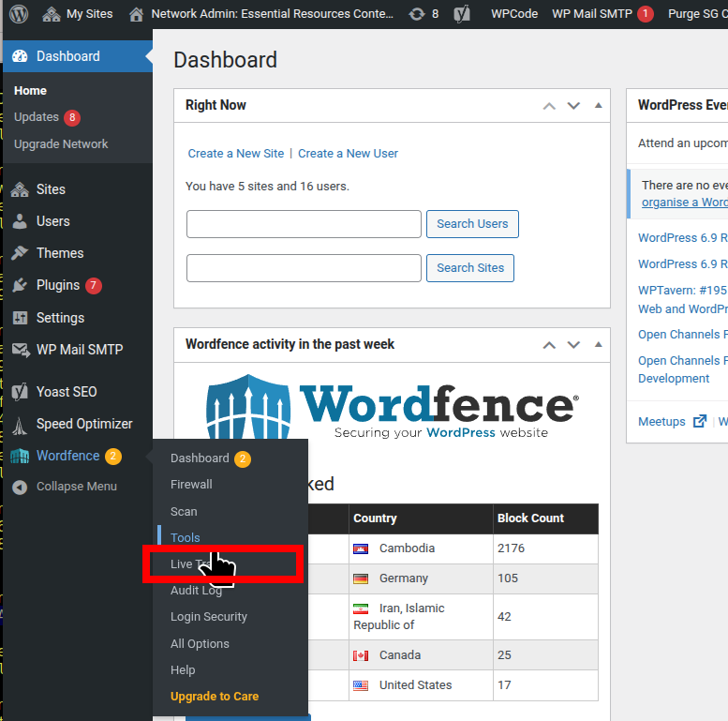Click the Search Users button
Screen dimensions: 728x721
472,224
